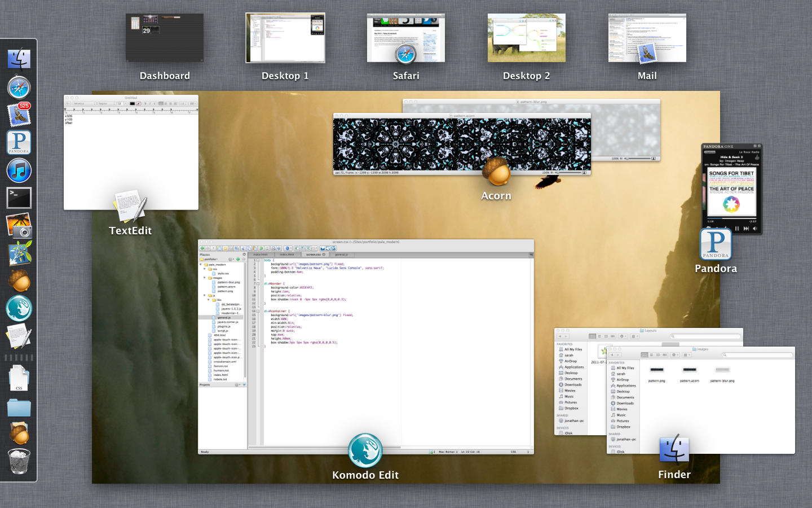This screenshot has width=812, height=508.
Task: Click the green leaf app icon in Dock
Action: (x=20, y=253)
